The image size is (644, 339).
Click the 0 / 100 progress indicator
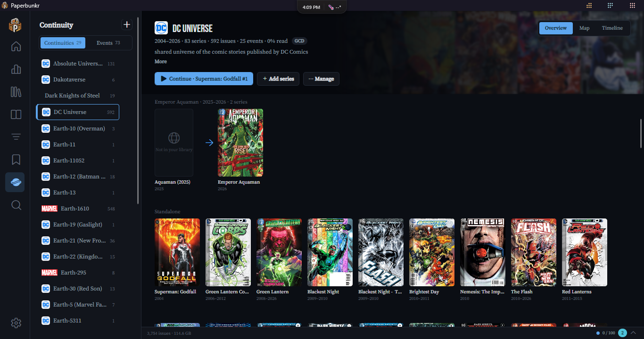pyautogui.click(x=606, y=333)
